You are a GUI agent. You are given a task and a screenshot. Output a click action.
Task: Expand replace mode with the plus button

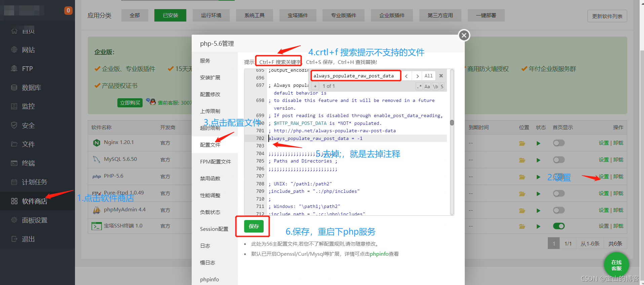click(315, 86)
